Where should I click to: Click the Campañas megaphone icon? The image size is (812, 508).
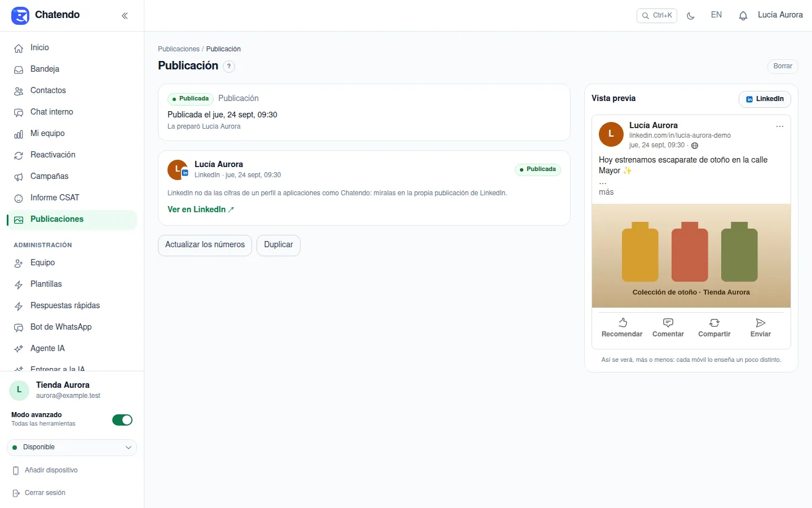[x=19, y=177]
